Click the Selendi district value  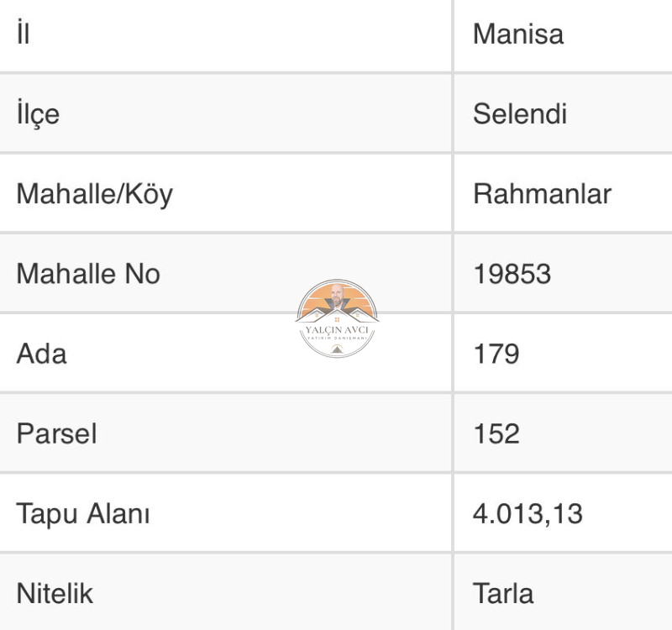520,114
